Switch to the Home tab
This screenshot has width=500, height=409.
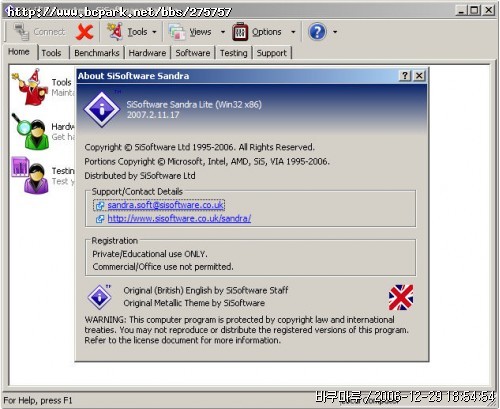(x=19, y=52)
